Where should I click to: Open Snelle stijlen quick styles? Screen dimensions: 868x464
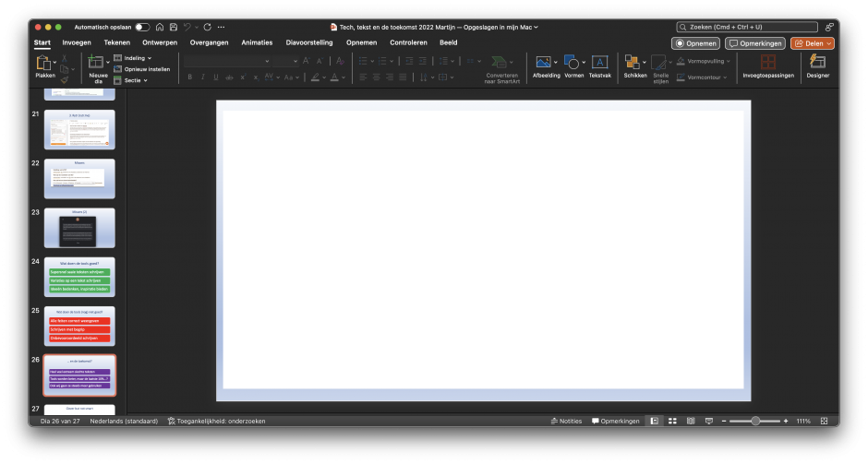tap(660, 69)
